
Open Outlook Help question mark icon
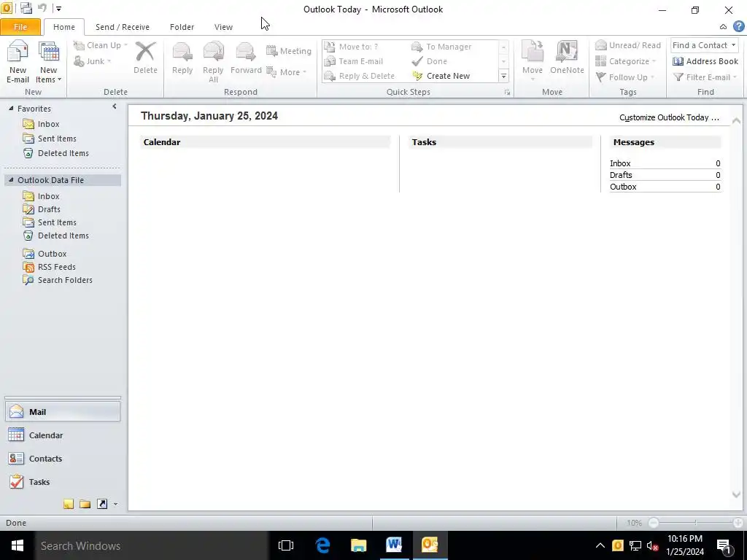tap(739, 27)
